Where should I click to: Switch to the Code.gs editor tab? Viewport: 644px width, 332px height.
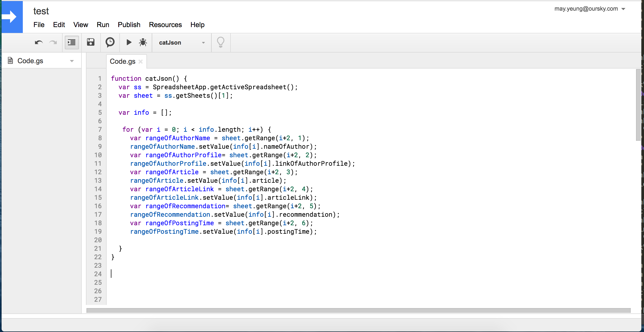pyautogui.click(x=123, y=61)
